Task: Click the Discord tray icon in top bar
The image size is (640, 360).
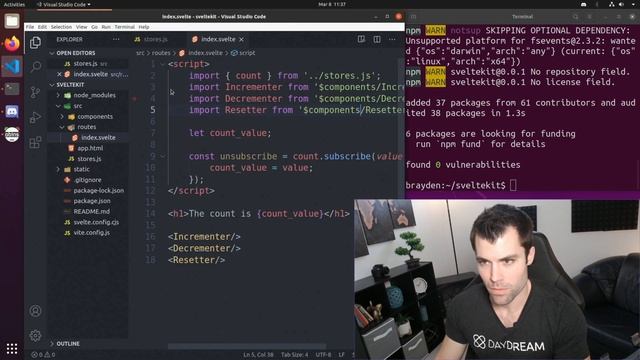Action: coord(584,4)
